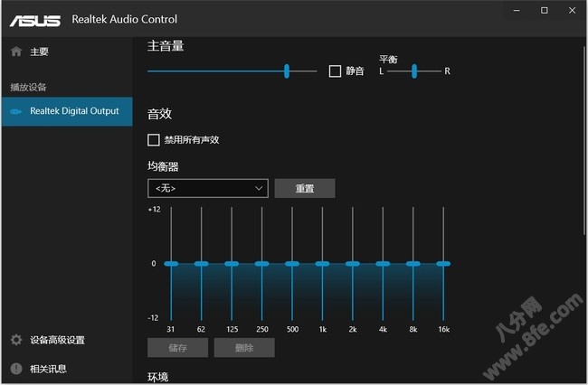Click the 31 Hz equalizer slider handle
Image resolution: width=588 pixels, height=385 pixels.
coord(171,264)
